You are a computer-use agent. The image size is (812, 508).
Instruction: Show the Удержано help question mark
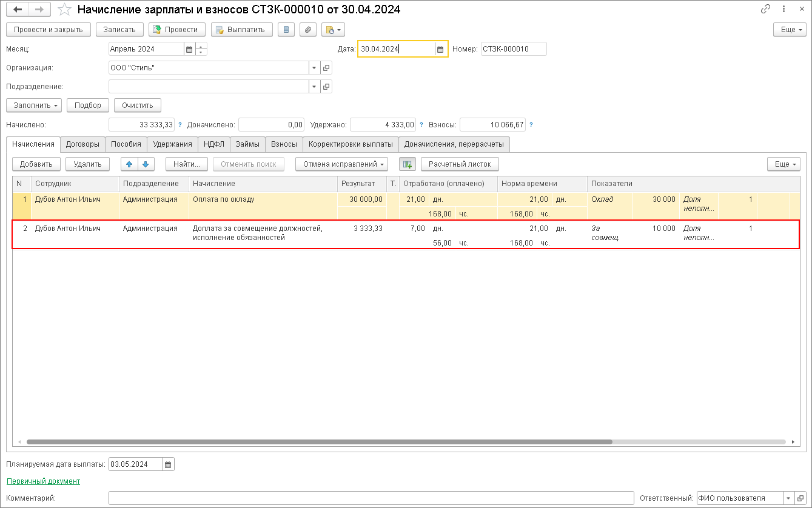421,125
